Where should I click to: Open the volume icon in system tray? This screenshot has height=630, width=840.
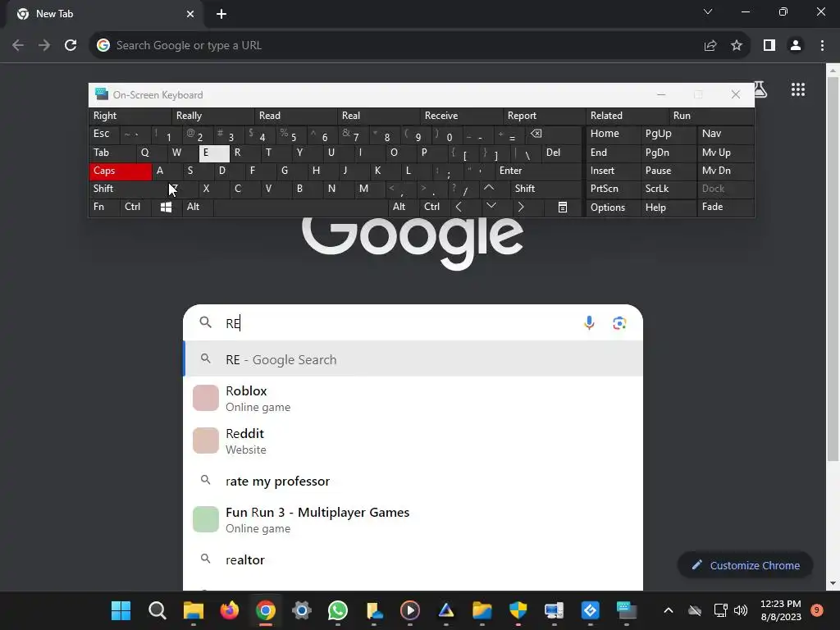741,610
